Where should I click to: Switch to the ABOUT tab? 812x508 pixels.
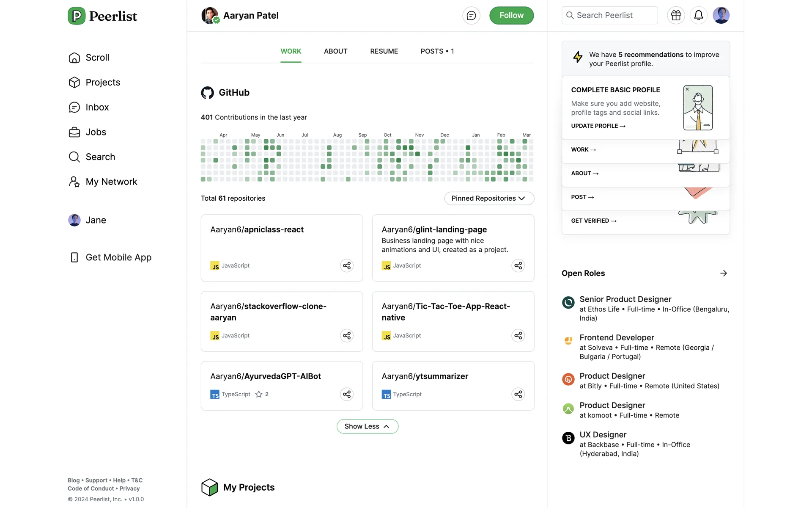335,51
